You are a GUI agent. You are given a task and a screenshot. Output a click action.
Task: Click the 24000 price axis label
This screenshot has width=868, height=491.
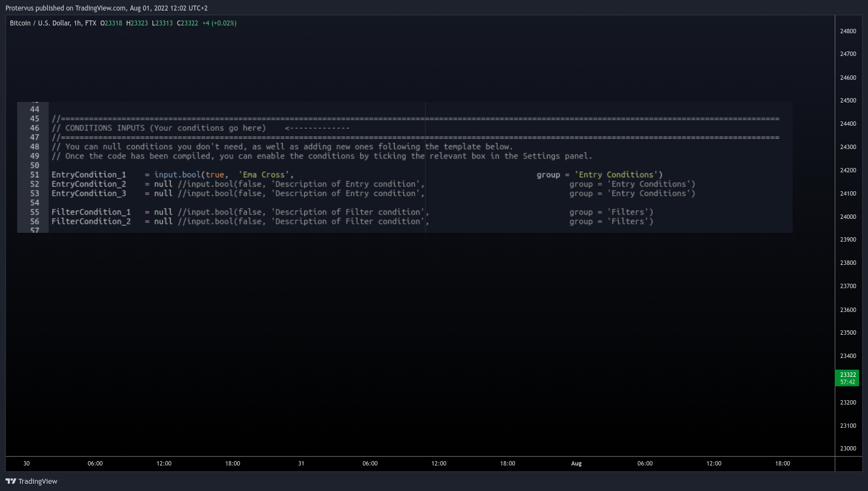coord(848,217)
